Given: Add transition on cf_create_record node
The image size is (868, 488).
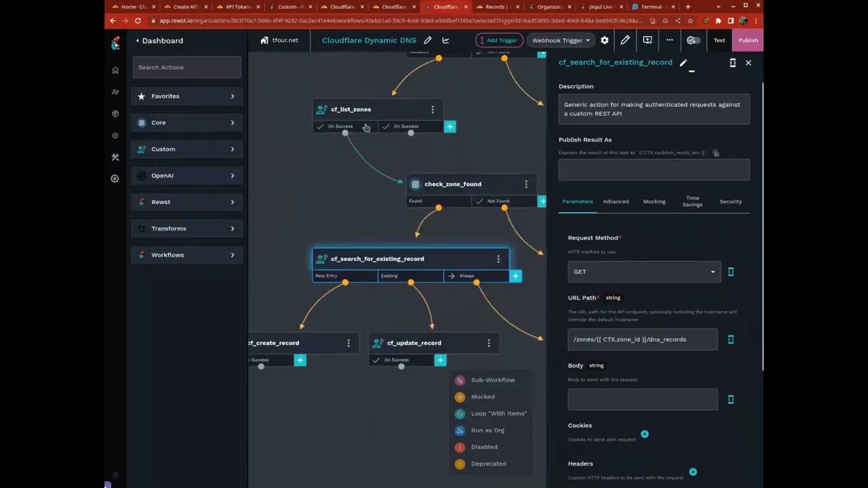Looking at the screenshot, I should (x=300, y=361).
